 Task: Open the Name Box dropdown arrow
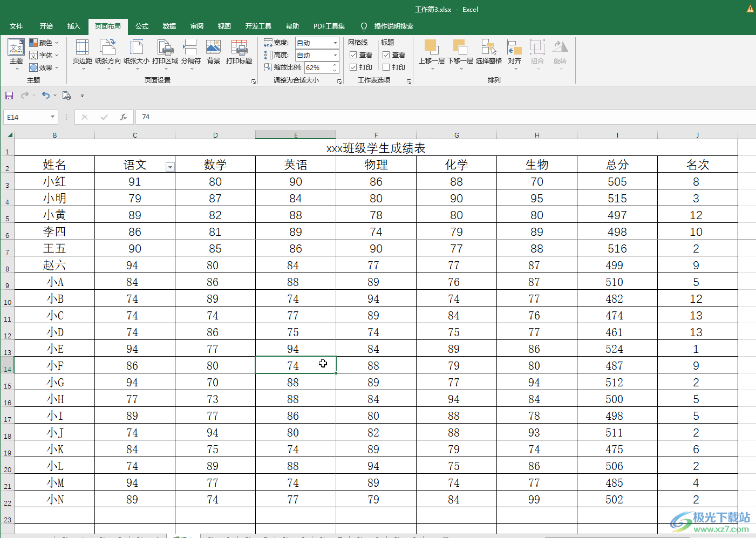[x=52, y=117]
